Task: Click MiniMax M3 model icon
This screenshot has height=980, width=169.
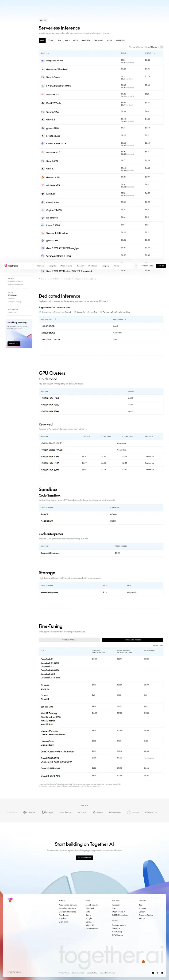Action: click(x=43, y=94)
